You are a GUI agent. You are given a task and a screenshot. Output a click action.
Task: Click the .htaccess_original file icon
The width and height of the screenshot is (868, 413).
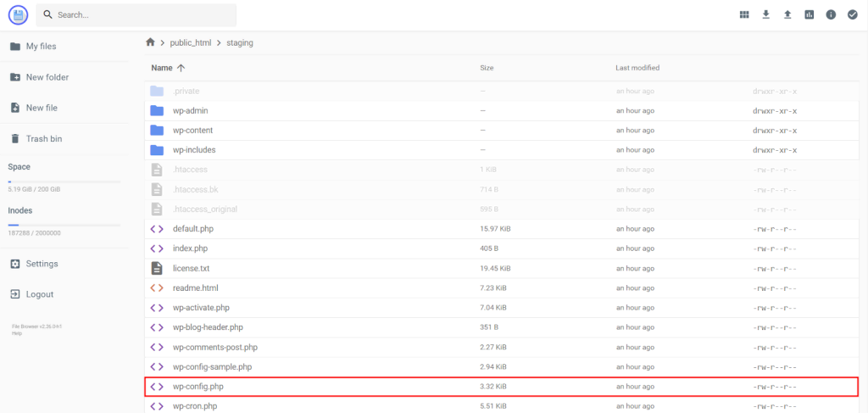click(x=157, y=209)
